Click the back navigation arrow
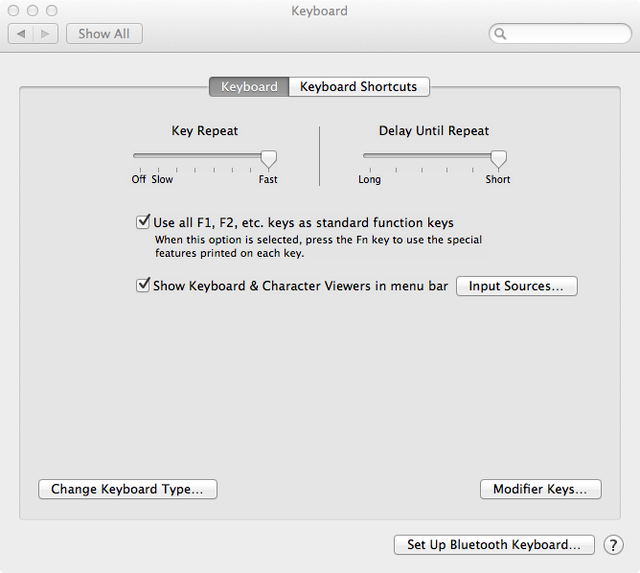The image size is (640, 573). click(x=21, y=34)
